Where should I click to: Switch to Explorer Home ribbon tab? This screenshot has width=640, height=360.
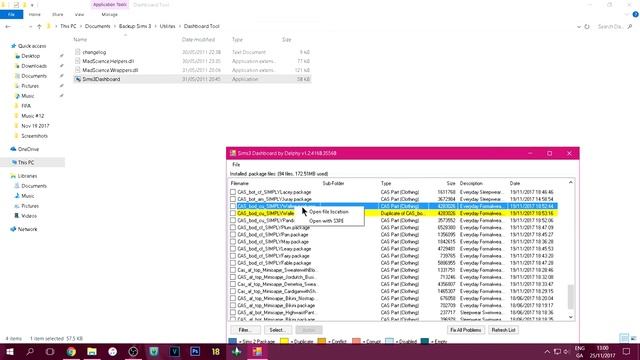click(35, 14)
